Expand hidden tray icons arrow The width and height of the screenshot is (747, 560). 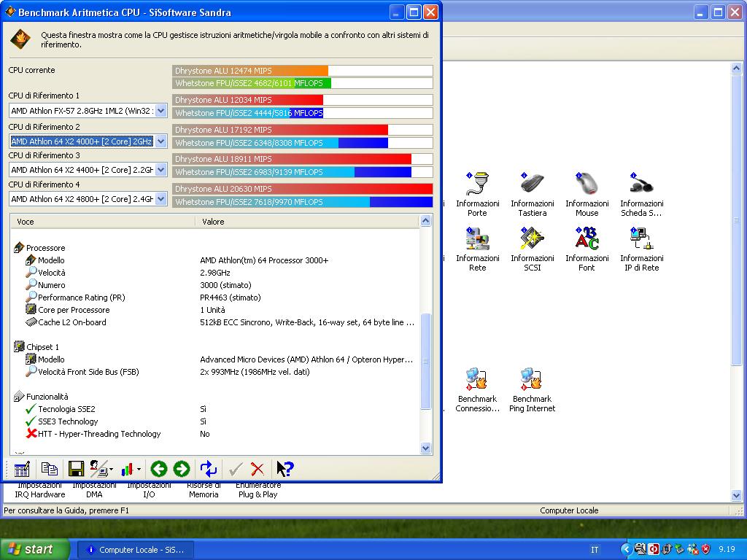[x=627, y=550]
